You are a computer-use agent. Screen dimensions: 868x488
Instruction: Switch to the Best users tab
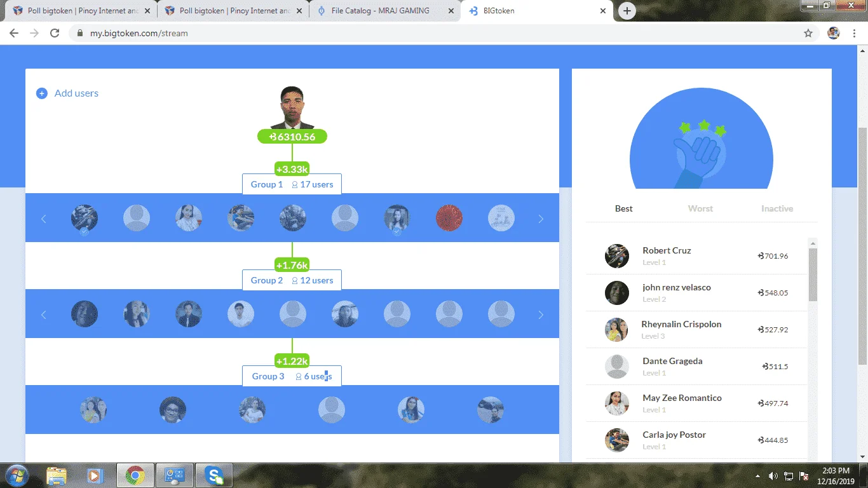tap(624, 208)
